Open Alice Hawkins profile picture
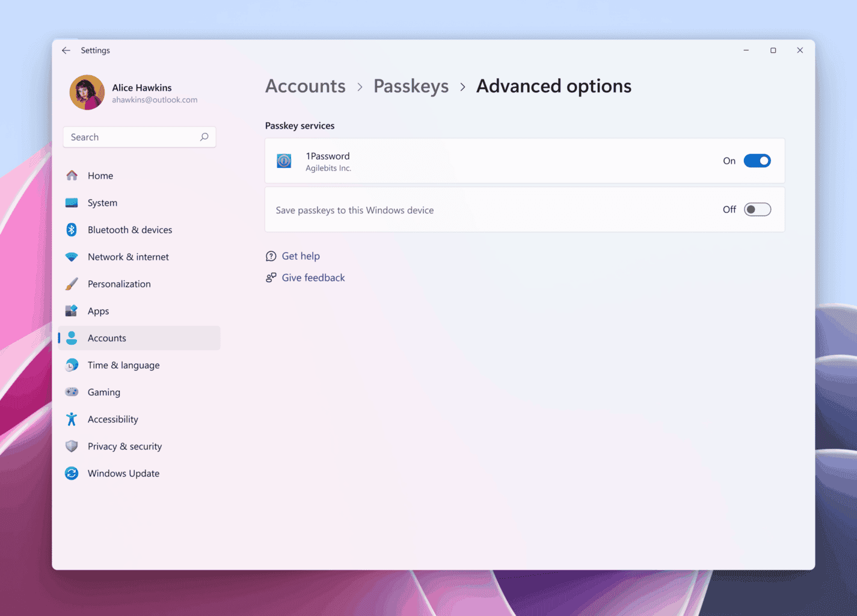This screenshot has width=857, height=616. [x=87, y=93]
